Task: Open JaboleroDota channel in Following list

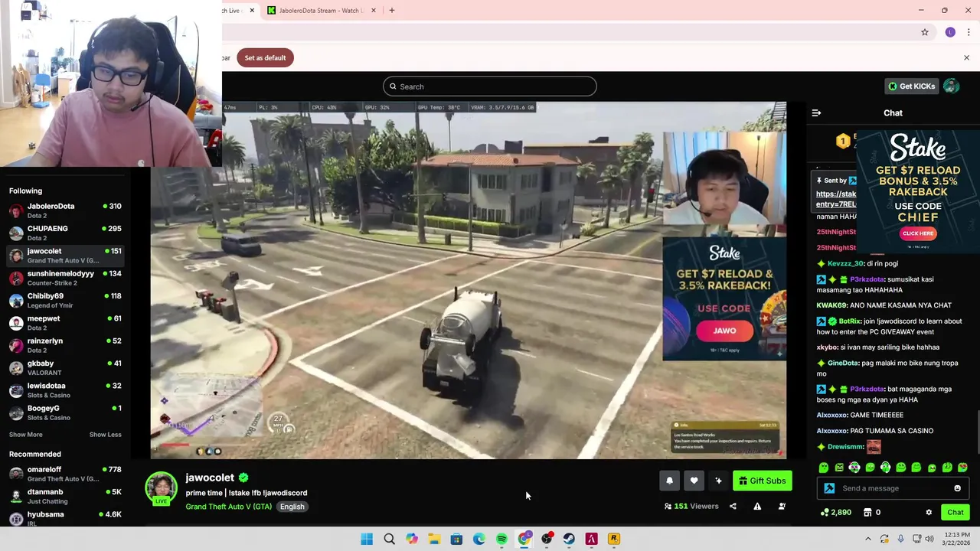Action: click(x=65, y=210)
